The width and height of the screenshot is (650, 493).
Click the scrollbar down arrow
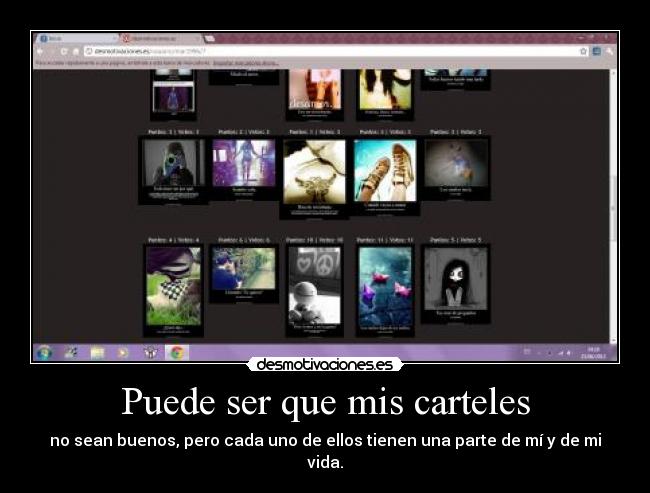coord(613,340)
